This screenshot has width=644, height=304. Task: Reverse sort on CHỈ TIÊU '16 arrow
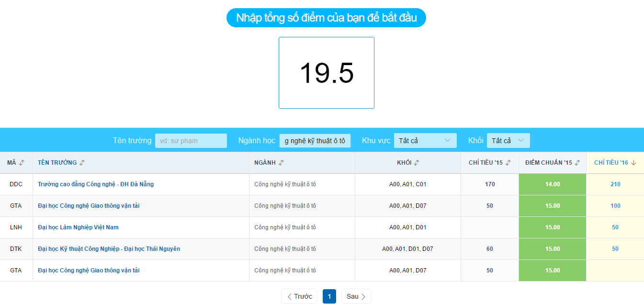click(633, 162)
